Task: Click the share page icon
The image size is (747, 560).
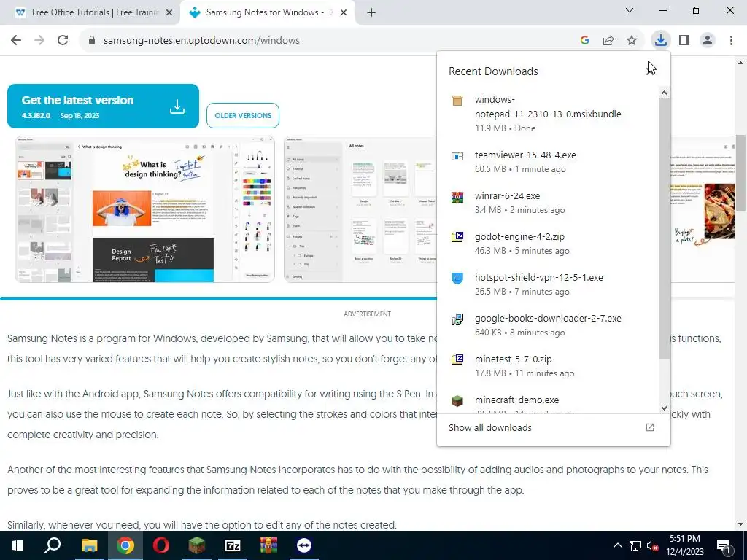Action: click(x=608, y=41)
